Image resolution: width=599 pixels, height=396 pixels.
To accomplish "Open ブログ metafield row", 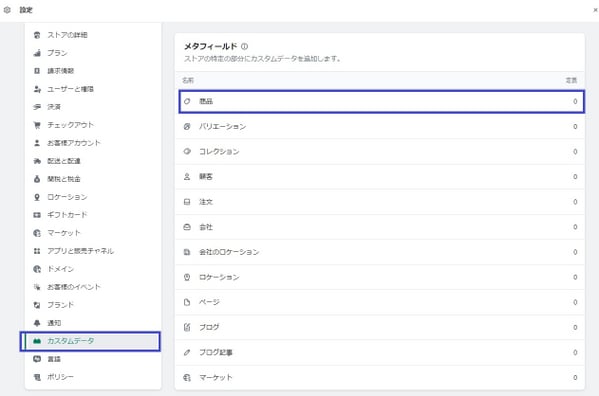I will (x=380, y=327).
